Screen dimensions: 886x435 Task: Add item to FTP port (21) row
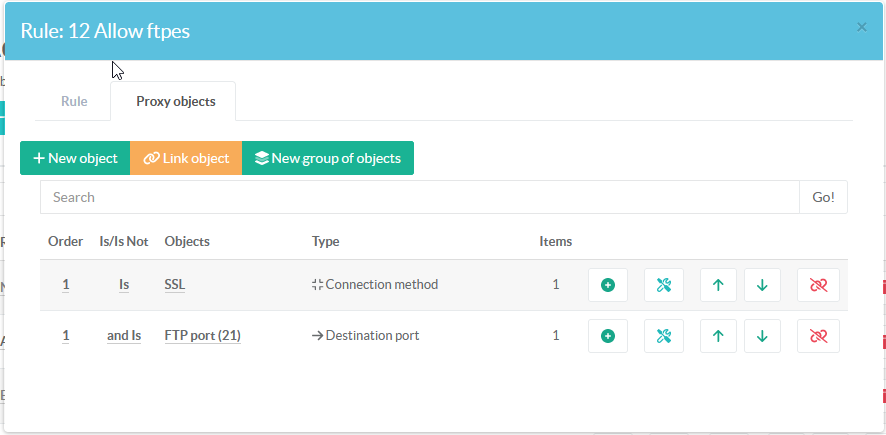(x=607, y=336)
